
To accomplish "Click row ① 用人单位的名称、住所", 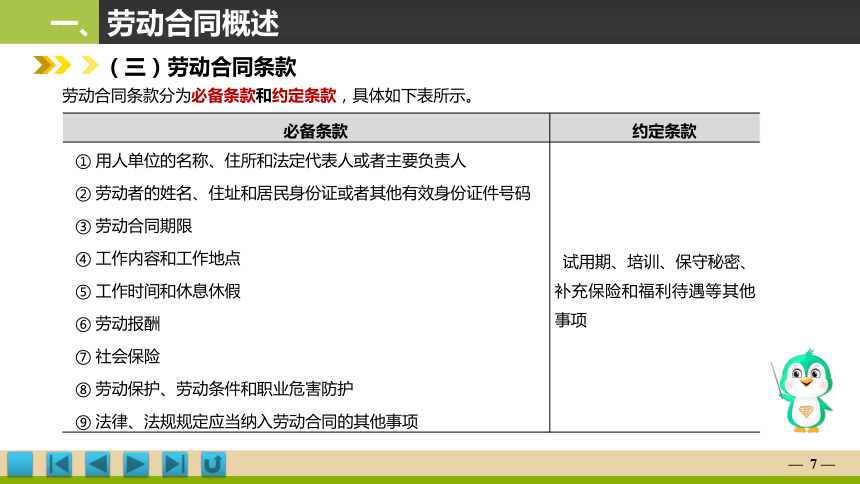I will (271, 161).
